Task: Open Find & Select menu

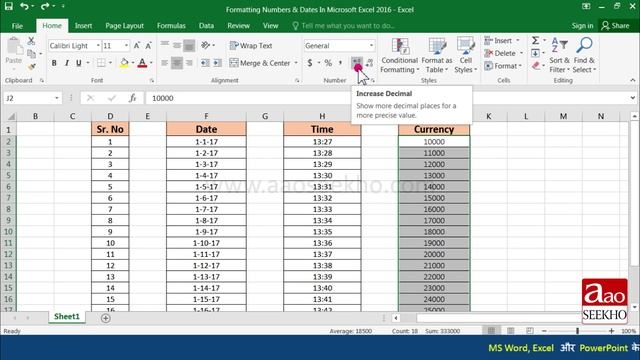Action: coord(584,55)
